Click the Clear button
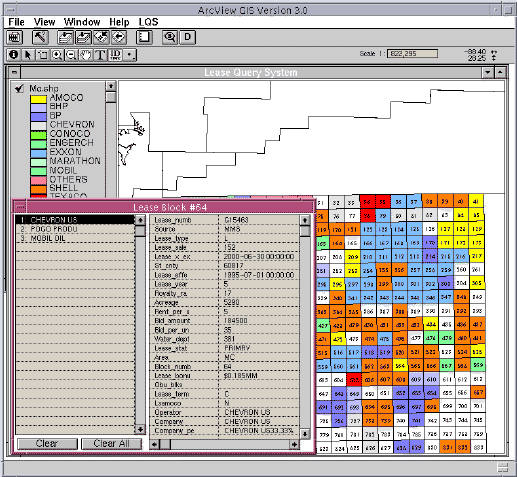Viewport: 517px width, 477px height. click(47, 444)
